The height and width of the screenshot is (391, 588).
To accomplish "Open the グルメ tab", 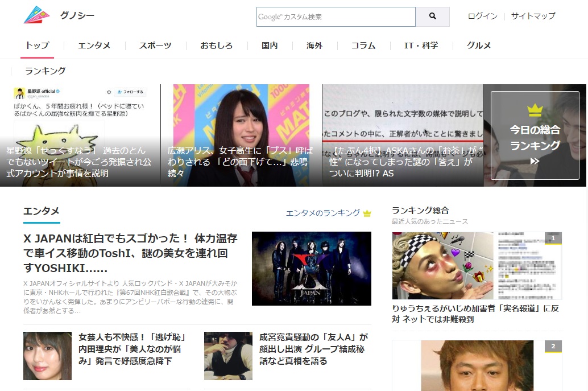I will click(x=478, y=46).
